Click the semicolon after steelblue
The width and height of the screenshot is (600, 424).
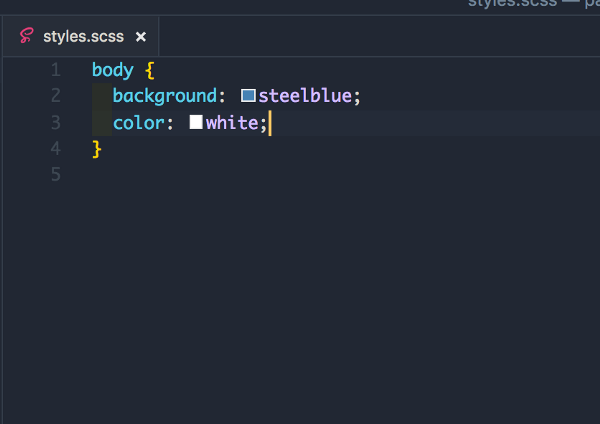click(356, 96)
